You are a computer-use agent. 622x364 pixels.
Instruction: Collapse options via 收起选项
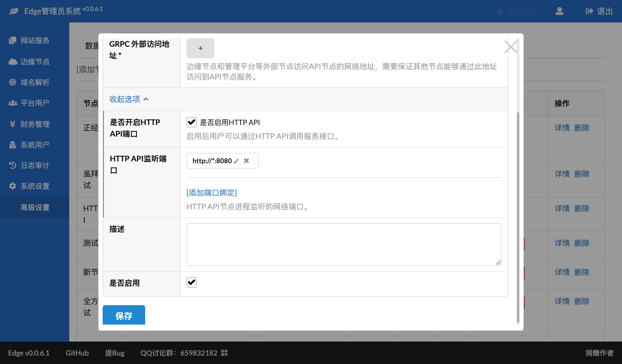(129, 99)
